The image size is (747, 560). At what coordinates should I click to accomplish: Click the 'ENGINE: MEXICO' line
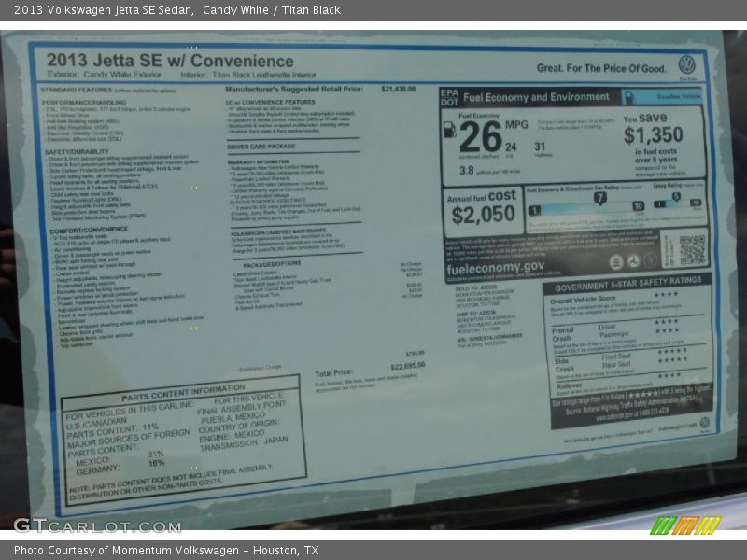click(x=232, y=436)
